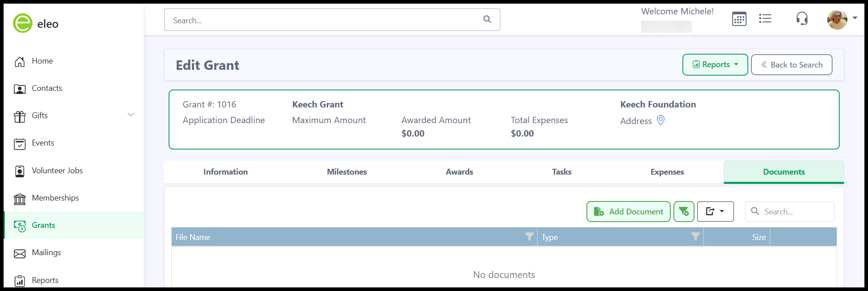Click the Address map pin icon
The width and height of the screenshot is (868, 291).
click(660, 120)
